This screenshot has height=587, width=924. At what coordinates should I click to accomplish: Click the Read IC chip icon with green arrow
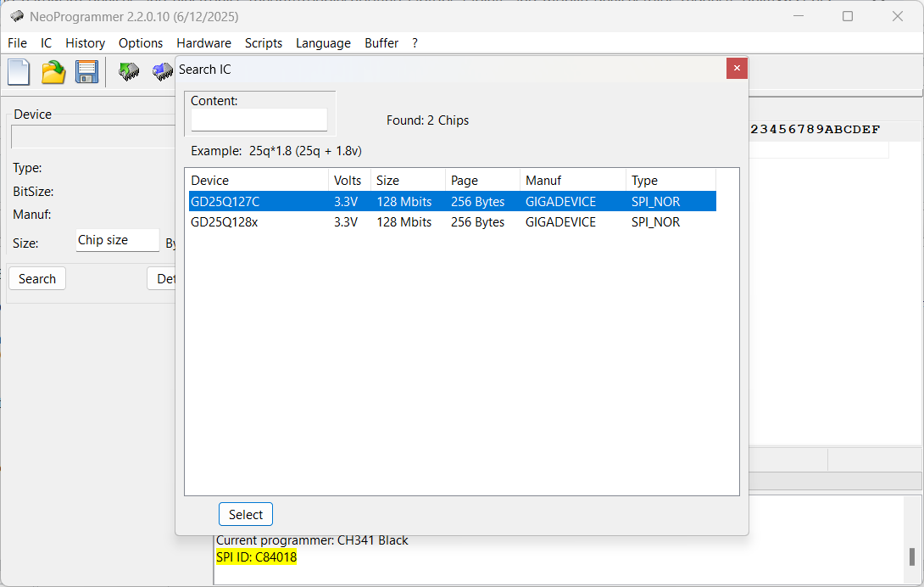(x=129, y=71)
